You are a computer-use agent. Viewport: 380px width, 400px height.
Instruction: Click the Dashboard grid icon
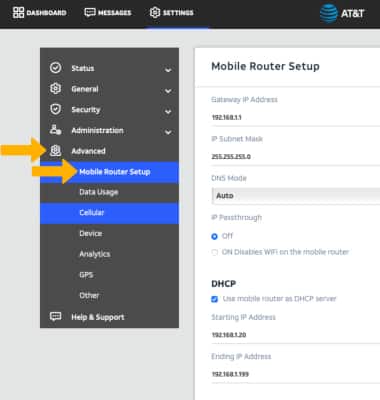pyautogui.click(x=18, y=13)
